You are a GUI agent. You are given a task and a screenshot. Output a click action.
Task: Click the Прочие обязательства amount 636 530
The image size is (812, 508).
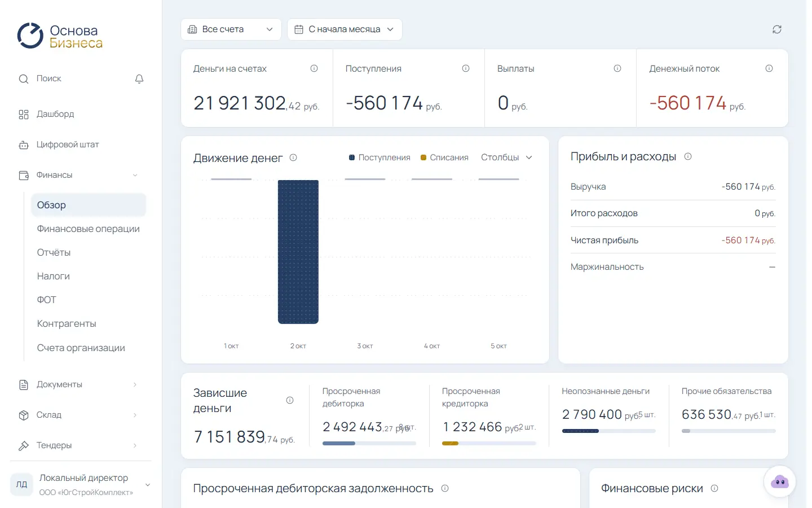(x=707, y=414)
